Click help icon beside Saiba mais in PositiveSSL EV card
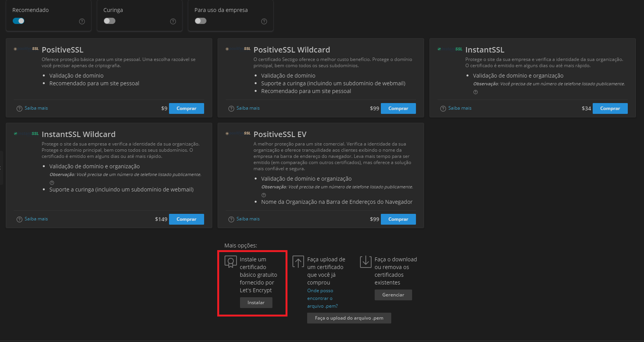This screenshot has height=342, width=644. [x=231, y=219]
